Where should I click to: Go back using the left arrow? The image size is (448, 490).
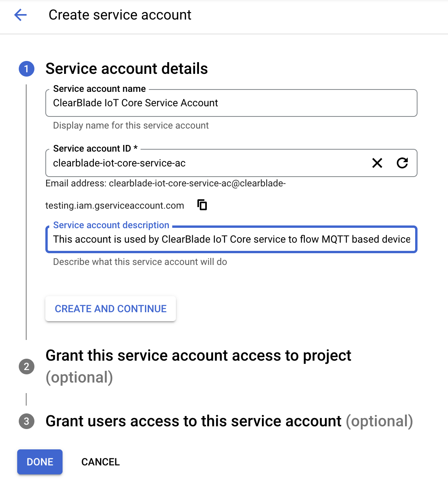20,15
